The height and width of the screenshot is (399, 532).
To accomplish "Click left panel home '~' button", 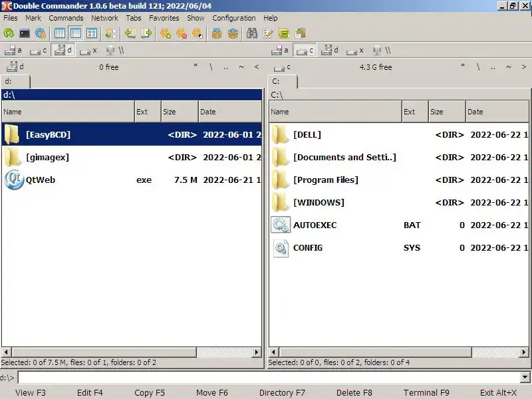I will point(241,67).
